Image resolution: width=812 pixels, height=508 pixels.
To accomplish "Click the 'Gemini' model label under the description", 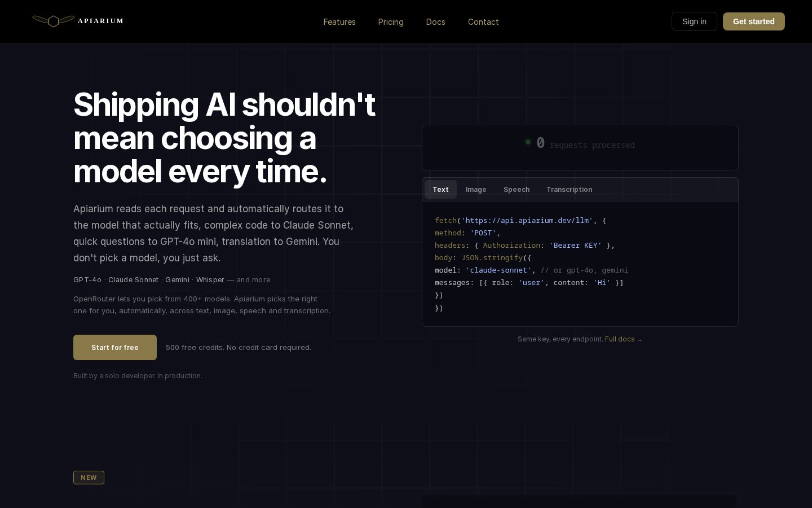I will click(x=177, y=280).
